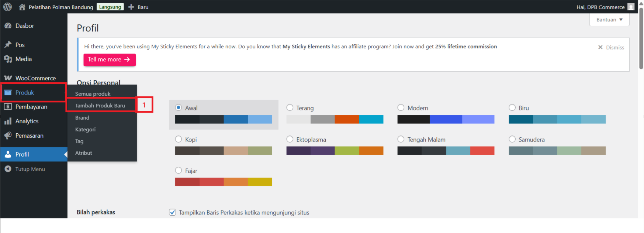This screenshot has height=233, width=644.
Task: Click the WordPress logo icon
Action: (7, 7)
